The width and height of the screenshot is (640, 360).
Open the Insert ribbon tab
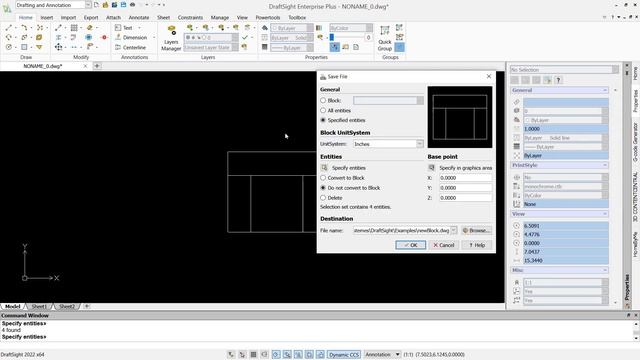pos(47,18)
